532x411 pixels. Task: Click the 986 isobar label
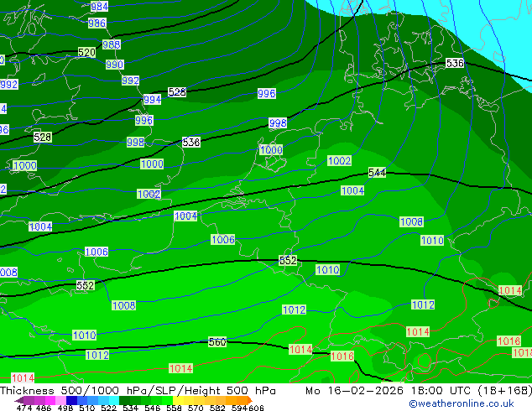click(97, 23)
